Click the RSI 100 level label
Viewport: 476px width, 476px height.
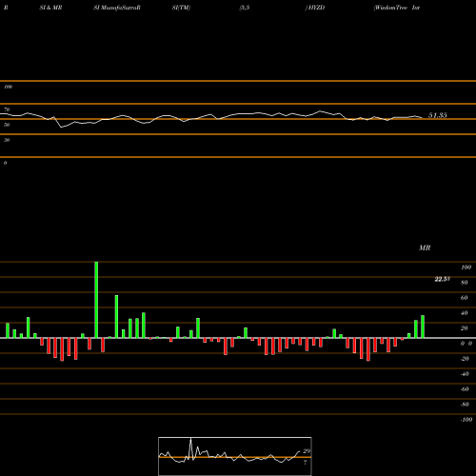pos(8,87)
